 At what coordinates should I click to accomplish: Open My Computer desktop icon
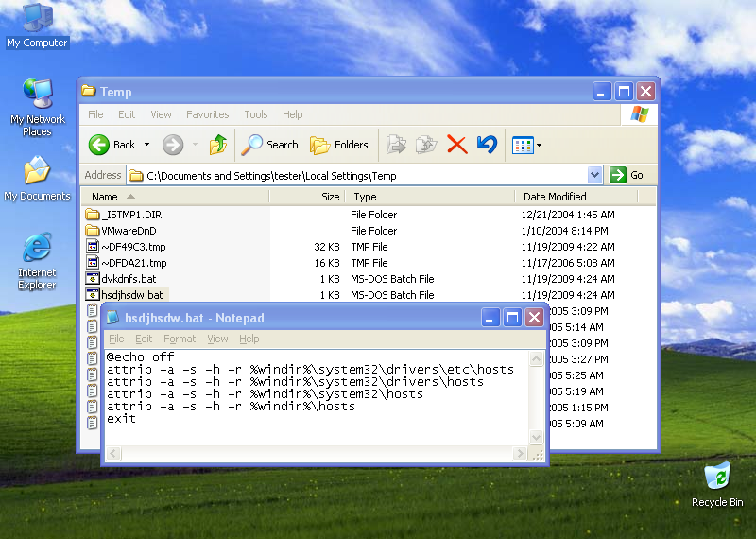tap(37, 26)
